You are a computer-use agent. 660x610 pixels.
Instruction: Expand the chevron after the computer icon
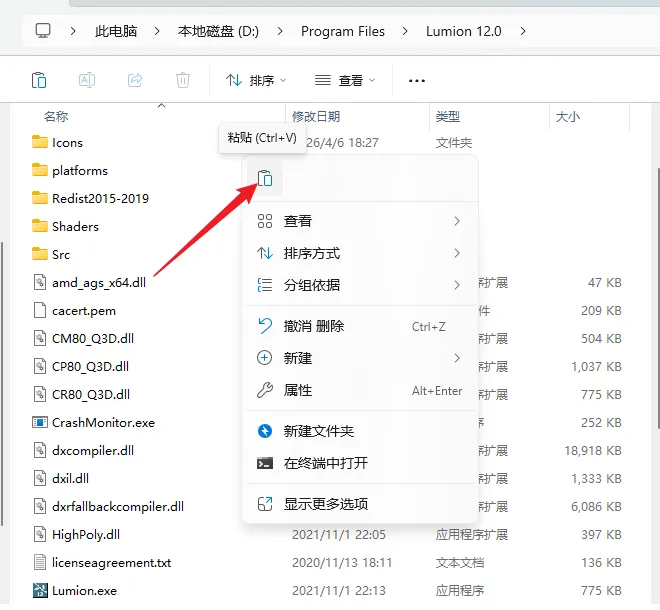click(x=73, y=31)
